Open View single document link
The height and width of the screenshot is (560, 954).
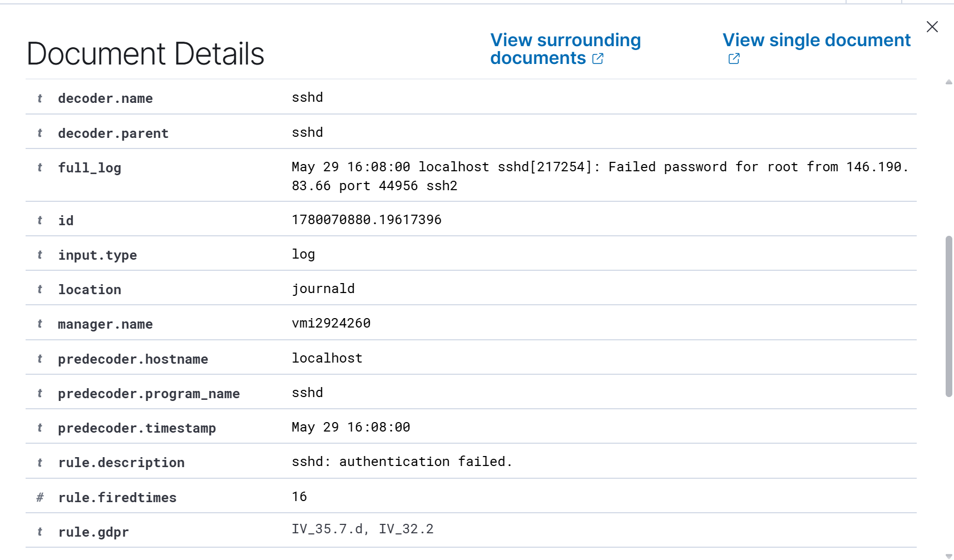pos(816,48)
